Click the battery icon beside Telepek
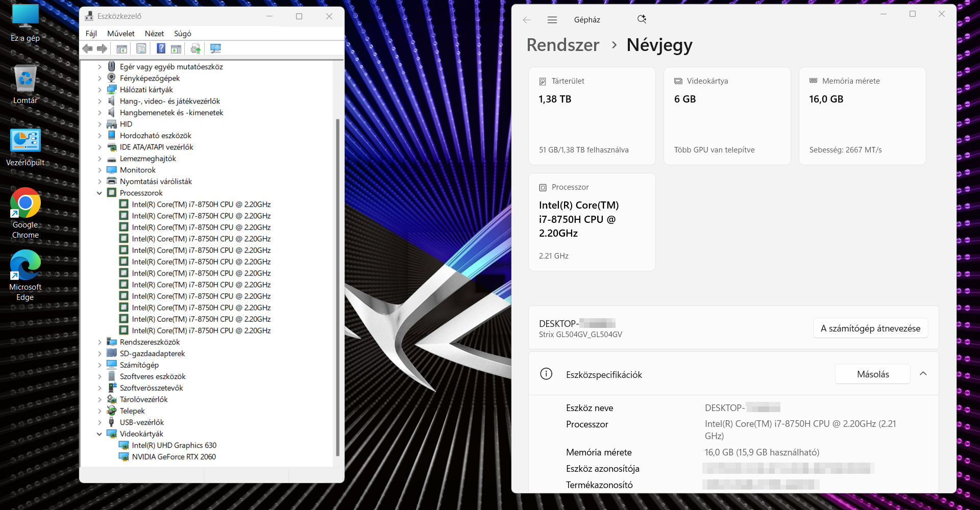Viewport: 980px width, 510px height. 111,411
